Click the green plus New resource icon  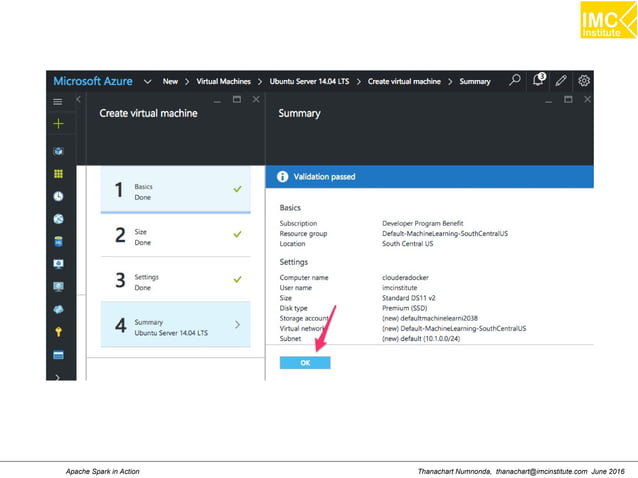tap(58, 123)
